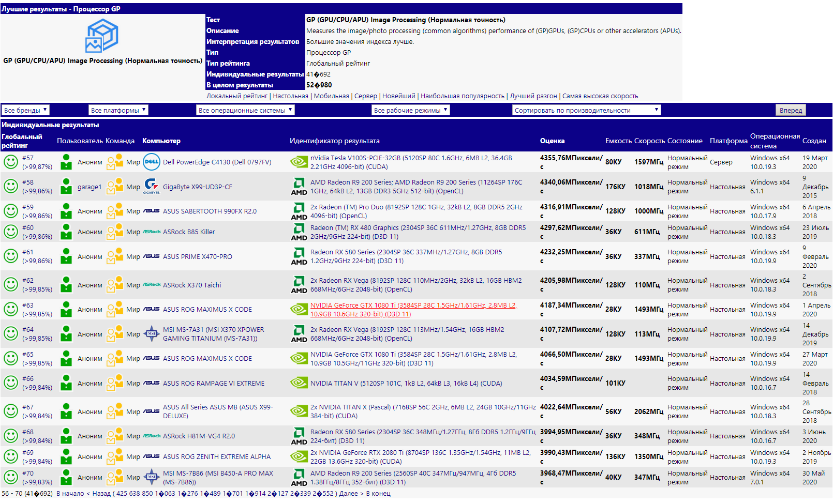This screenshot has height=504, width=833.
Task: Open the 'Все бренды' dropdown
Action: [x=26, y=110]
